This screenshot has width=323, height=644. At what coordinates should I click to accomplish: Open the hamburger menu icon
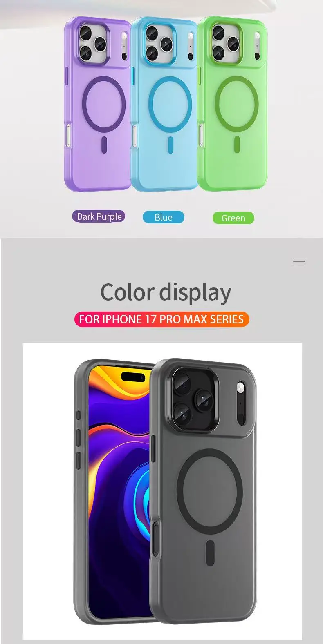(299, 262)
